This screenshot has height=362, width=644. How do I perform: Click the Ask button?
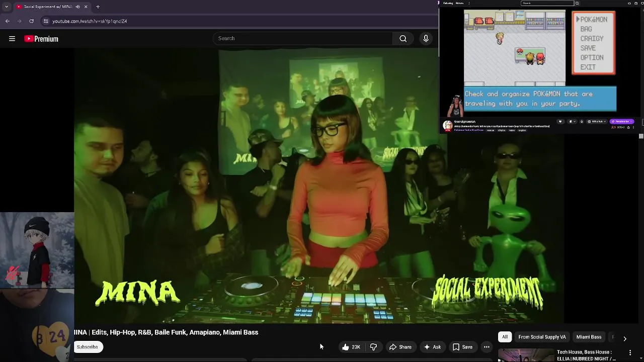point(432,347)
